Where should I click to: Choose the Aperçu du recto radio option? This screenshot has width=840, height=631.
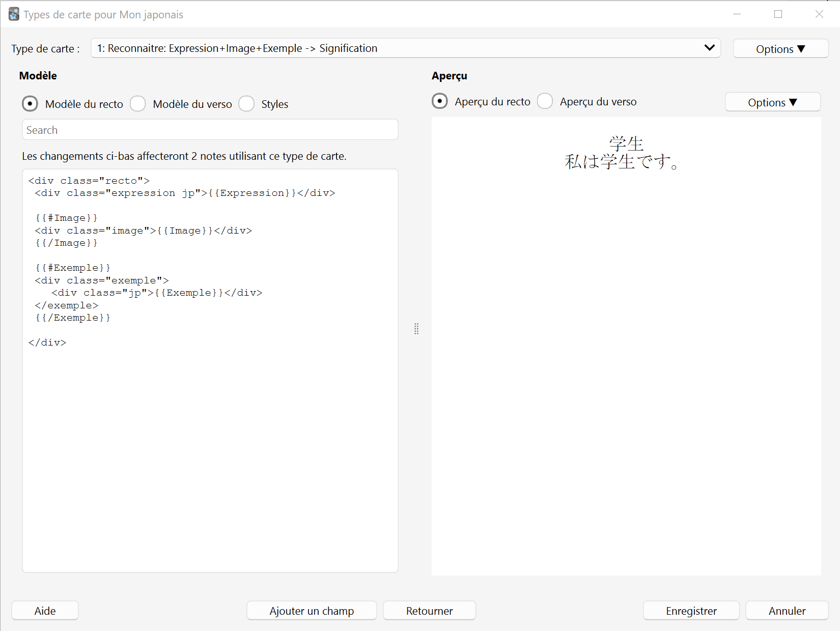(440, 101)
